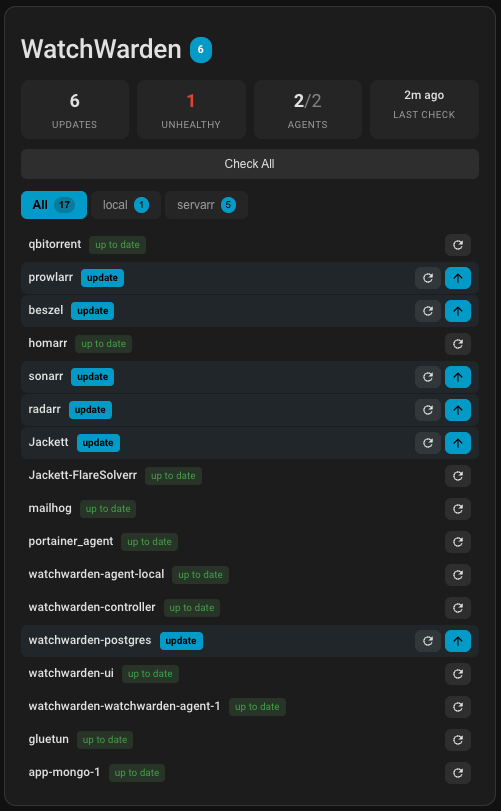Recheck the Jackett container
This screenshot has width=501, height=811.
(428, 443)
